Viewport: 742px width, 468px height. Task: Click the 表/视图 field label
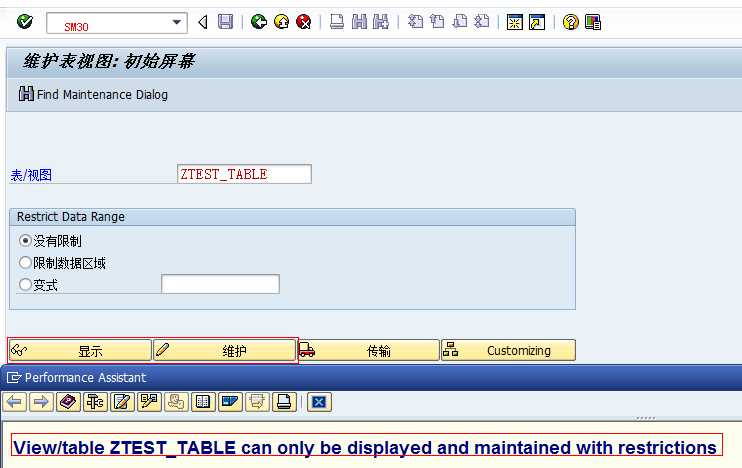point(31,175)
